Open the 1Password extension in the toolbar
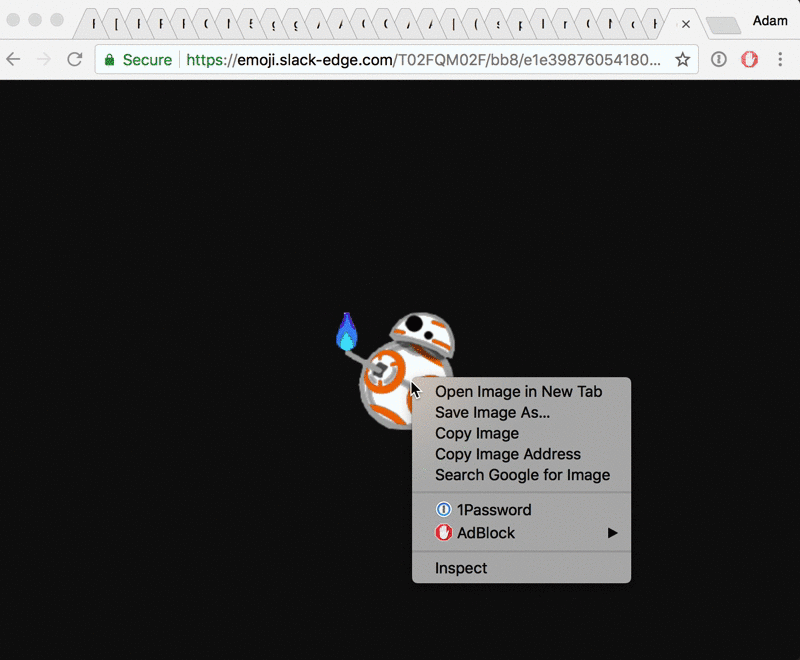The width and height of the screenshot is (800, 660). click(x=718, y=60)
